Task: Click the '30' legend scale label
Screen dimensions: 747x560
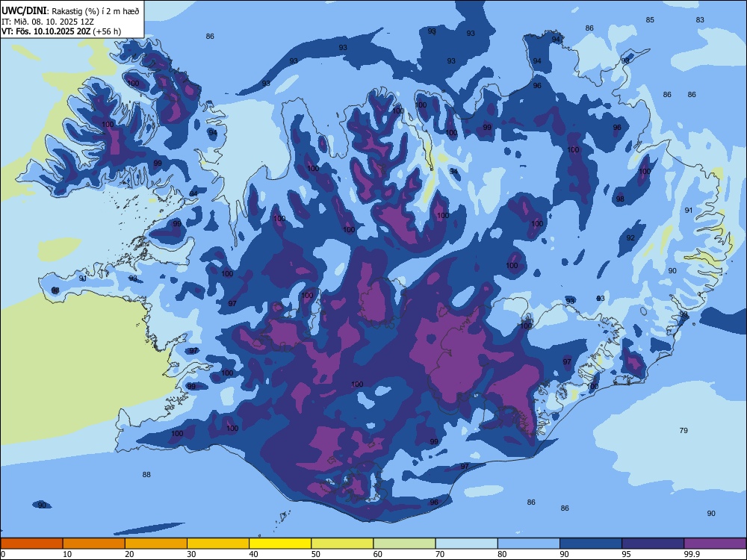Action: point(191,554)
